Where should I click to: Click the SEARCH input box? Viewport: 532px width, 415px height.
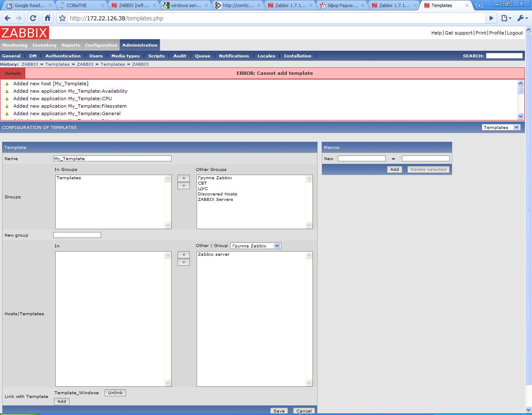pos(504,56)
